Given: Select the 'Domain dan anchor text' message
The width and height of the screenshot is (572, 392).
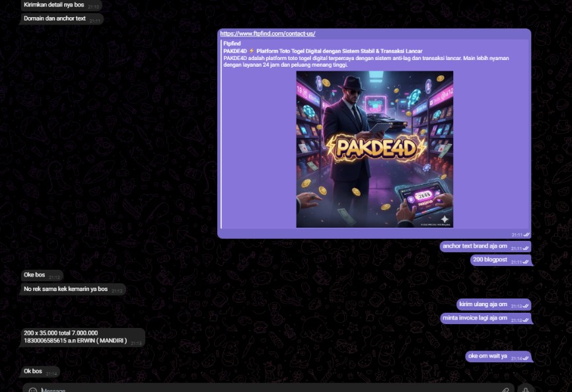Looking at the screenshot, I should point(55,18).
